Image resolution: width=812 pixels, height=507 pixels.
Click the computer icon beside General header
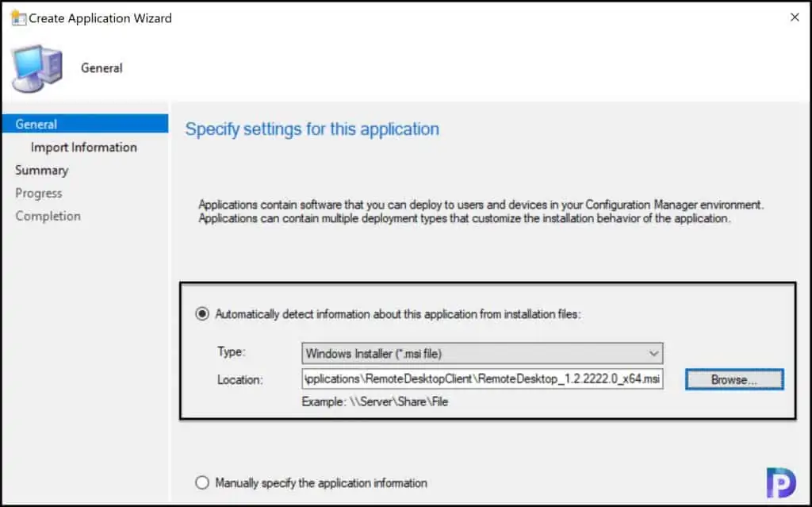(37, 68)
